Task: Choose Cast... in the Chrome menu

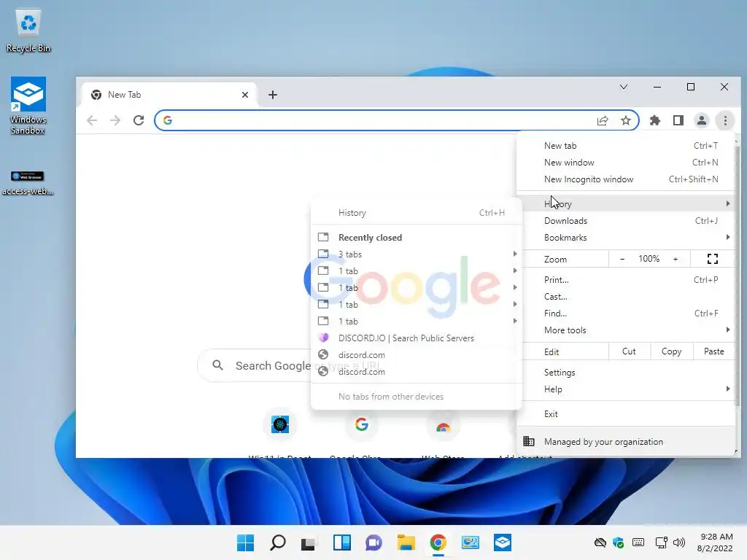Action: pos(626,296)
